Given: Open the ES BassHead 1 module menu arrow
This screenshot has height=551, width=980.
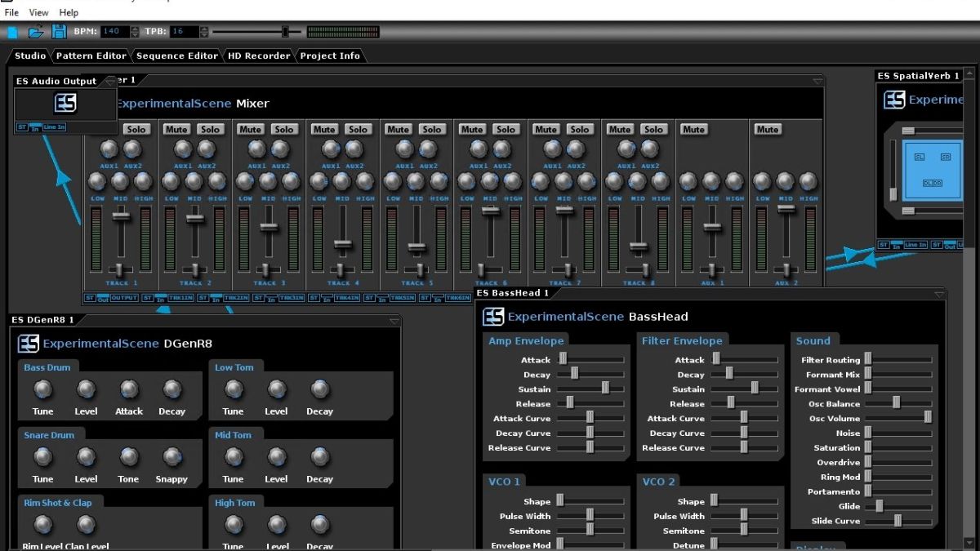Looking at the screenshot, I should (939, 295).
